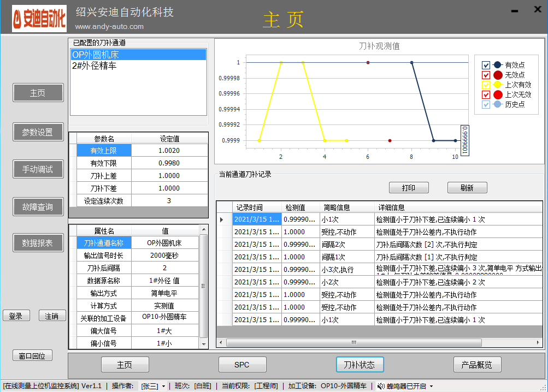
Task: Click the light blue 历史点 legend marker
Action: click(498, 104)
